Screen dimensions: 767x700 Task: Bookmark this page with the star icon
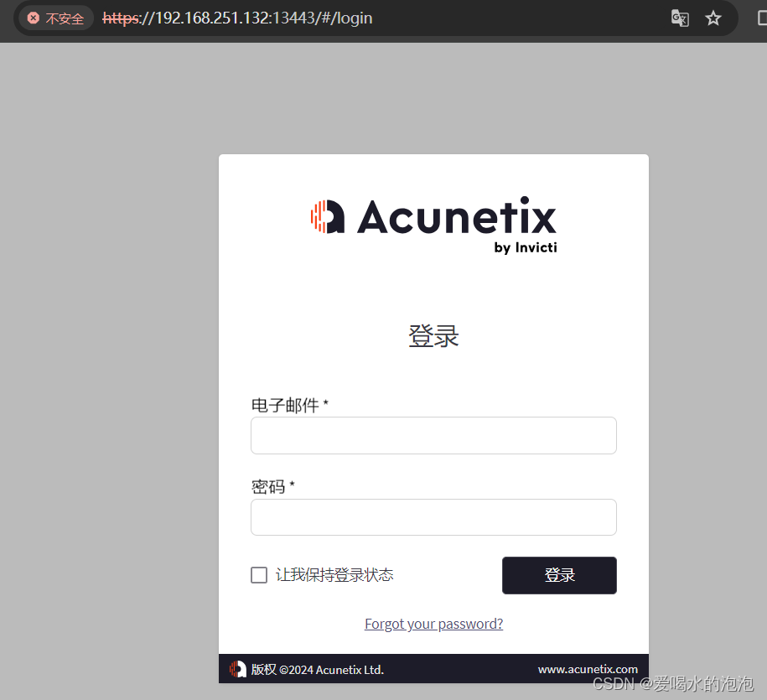tap(713, 18)
